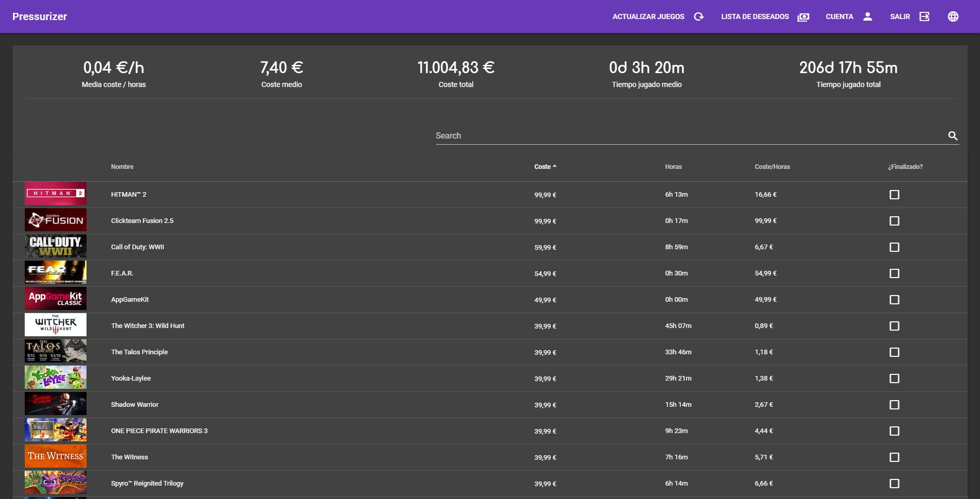
Task: Toggle F.E.A.R. finished checkbox
Action: 895,273
